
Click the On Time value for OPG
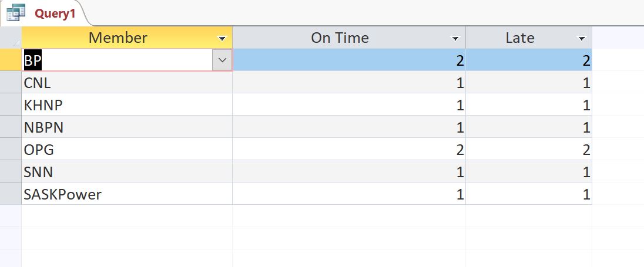[x=349, y=150]
